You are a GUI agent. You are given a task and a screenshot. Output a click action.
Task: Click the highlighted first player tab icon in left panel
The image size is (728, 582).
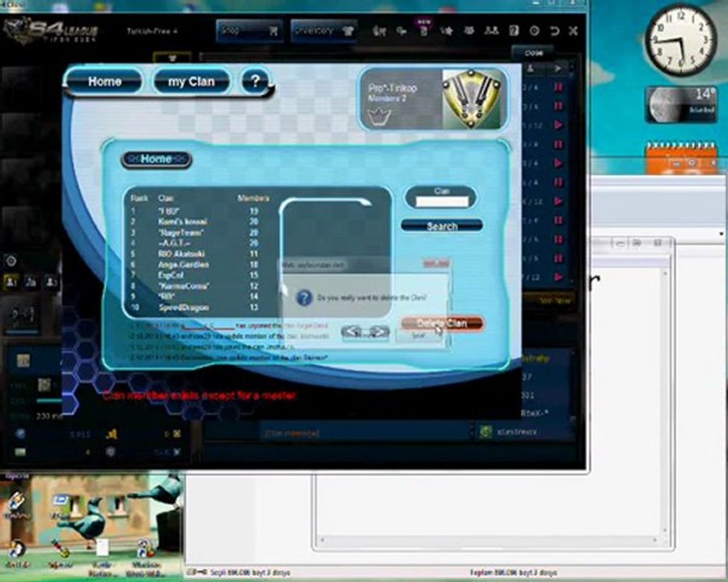pos(11,282)
